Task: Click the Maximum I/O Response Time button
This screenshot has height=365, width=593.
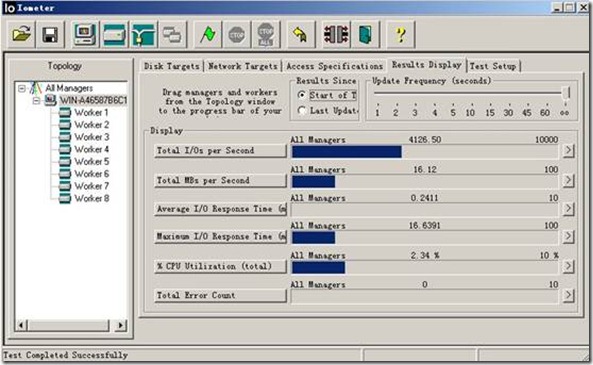Action: (220, 237)
